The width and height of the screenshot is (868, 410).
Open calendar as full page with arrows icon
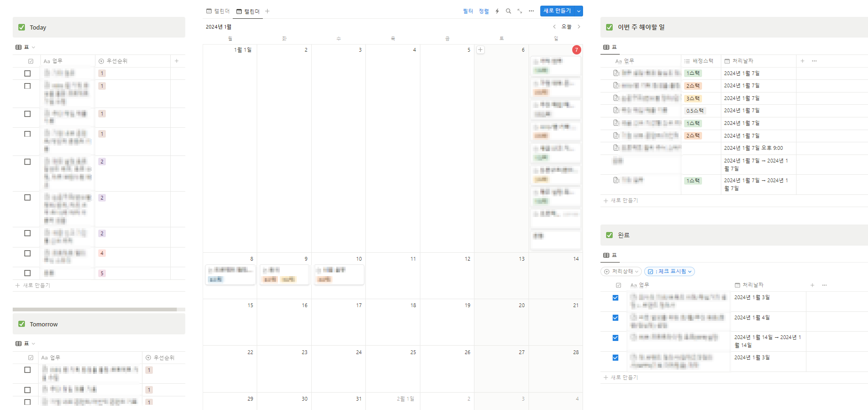click(x=520, y=11)
